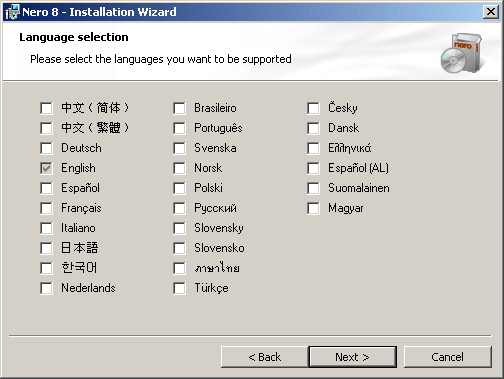Enable the Traditional Chinese 中文(繁體) checkbox
The width and height of the screenshot is (504, 379).
click(46, 128)
